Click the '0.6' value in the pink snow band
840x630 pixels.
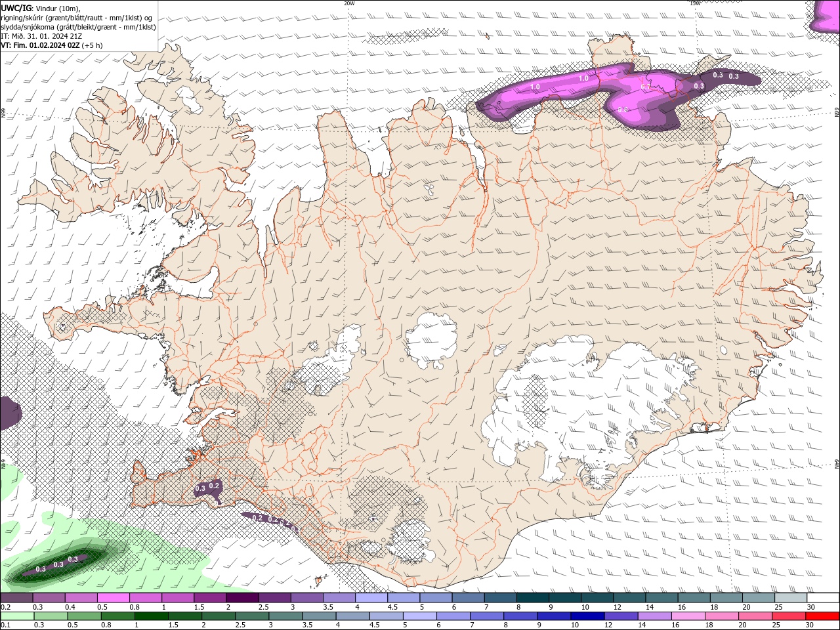pyautogui.click(x=623, y=110)
